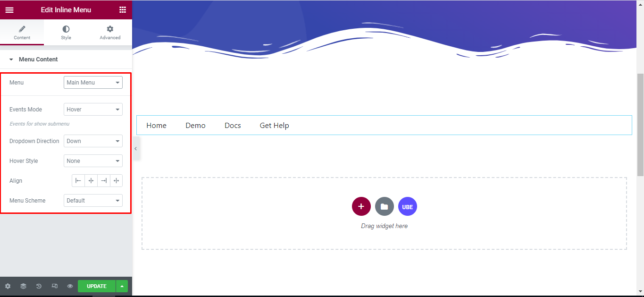The image size is (644, 297).
Task: Click the Docs menu item in preview
Action: pyautogui.click(x=233, y=126)
